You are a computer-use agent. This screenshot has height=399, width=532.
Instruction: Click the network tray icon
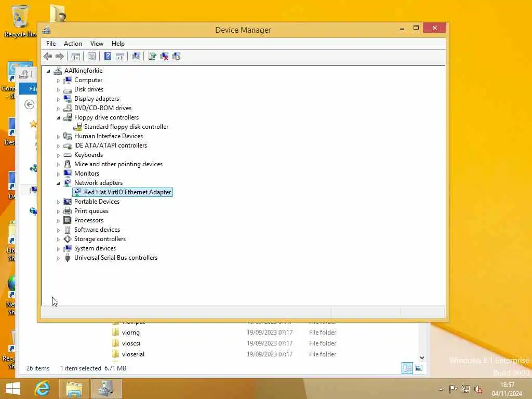point(466,389)
